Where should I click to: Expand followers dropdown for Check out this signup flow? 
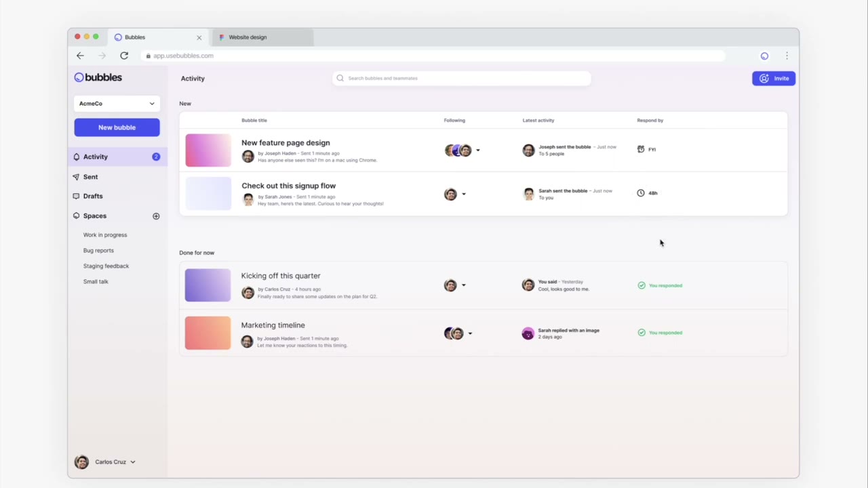(464, 195)
